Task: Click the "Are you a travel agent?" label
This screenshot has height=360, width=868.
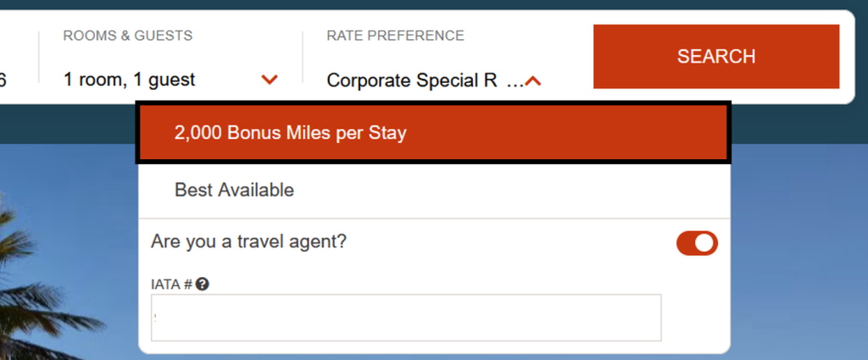Action: (x=248, y=241)
